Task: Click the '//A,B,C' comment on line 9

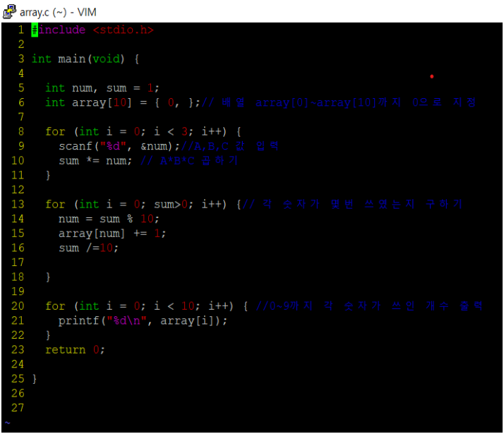Action: pos(229,146)
